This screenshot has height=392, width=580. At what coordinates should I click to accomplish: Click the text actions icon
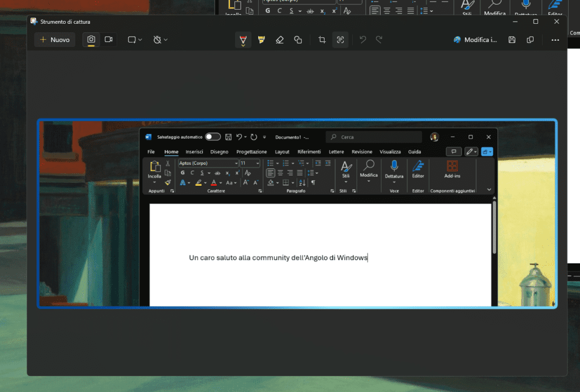pos(340,40)
